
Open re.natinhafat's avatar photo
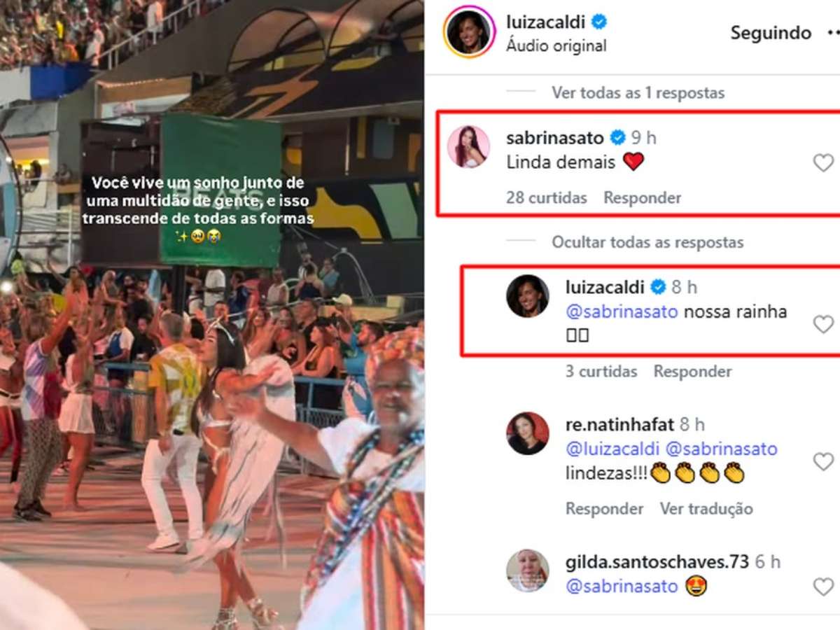coord(527,433)
